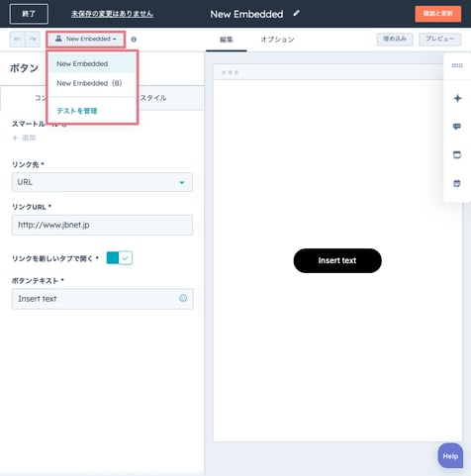The height and width of the screenshot is (476, 471).
Task: Click the undo arrow icon
Action: click(x=18, y=40)
